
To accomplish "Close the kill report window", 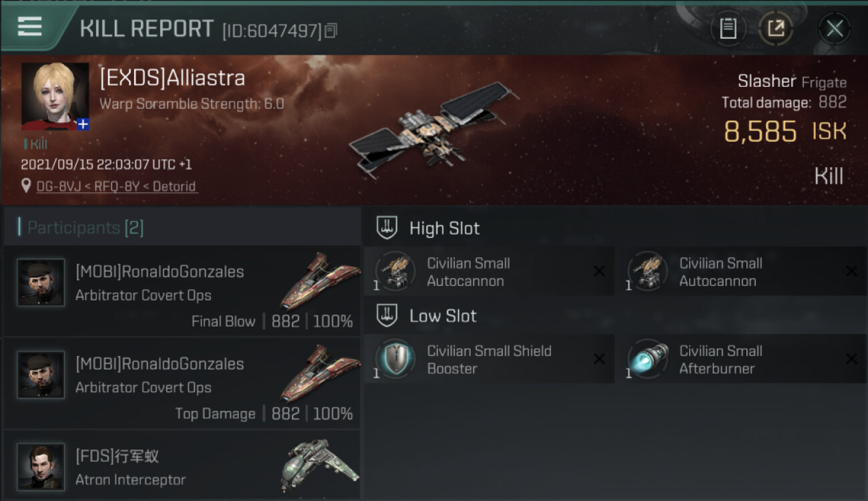I will pos(835,29).
